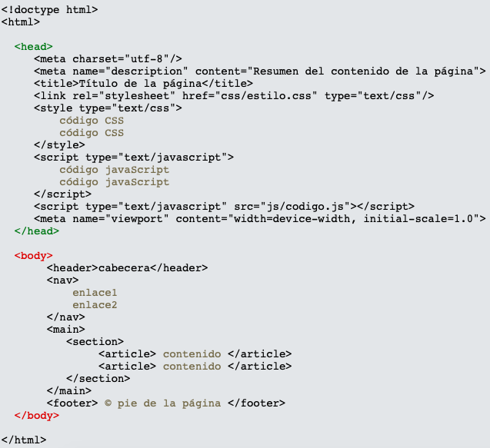This screenshot has width=490, height=448.
Task: Click the enlace2 placeholder text
Action: [95, 305]
